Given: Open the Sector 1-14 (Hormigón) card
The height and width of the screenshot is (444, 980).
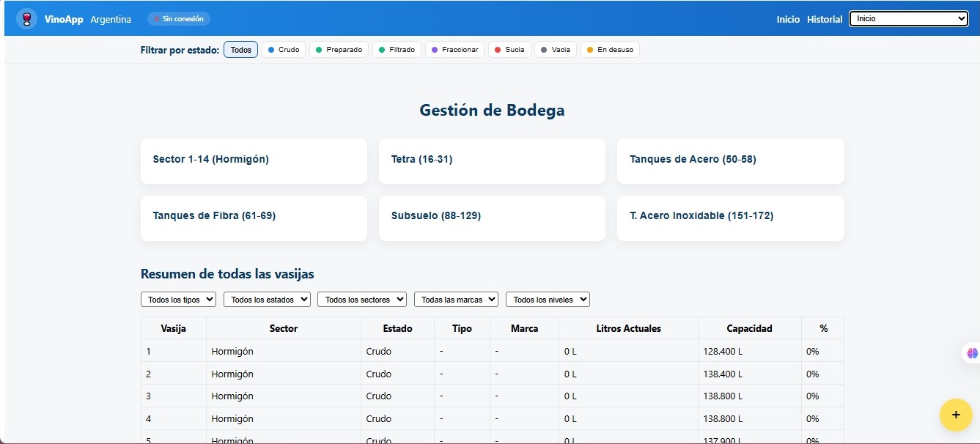Looking at the screenshot, I should point(254,160).
